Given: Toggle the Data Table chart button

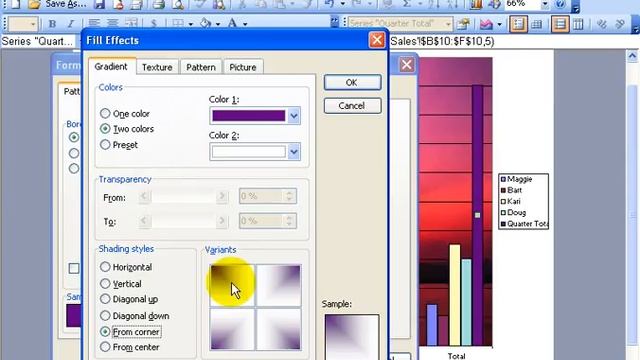Looking at the screenshot, I should point(537,24).
